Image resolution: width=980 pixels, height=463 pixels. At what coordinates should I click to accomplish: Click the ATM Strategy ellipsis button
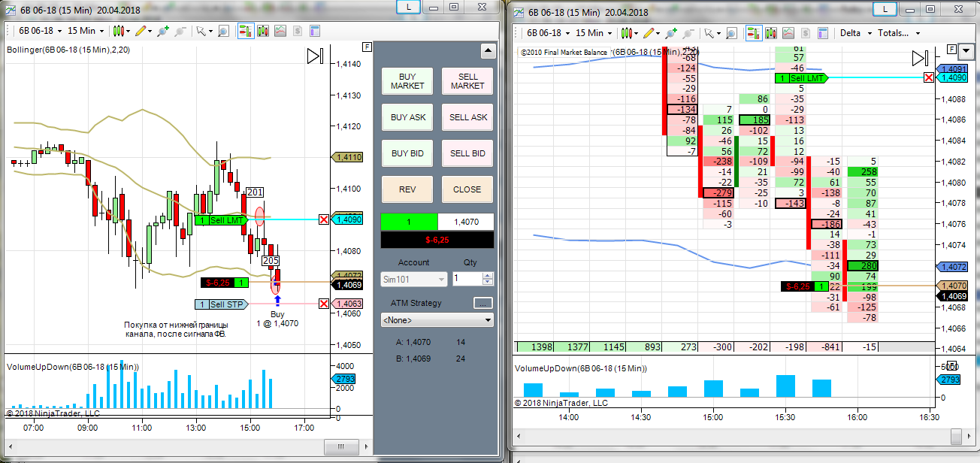coord(483,303)
